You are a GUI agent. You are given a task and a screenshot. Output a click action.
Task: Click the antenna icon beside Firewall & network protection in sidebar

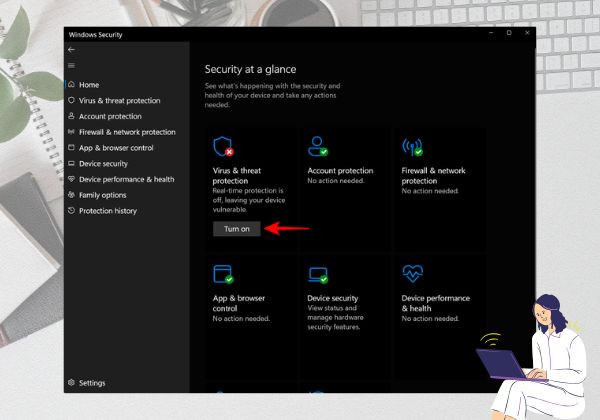click(x=71, y=132)
